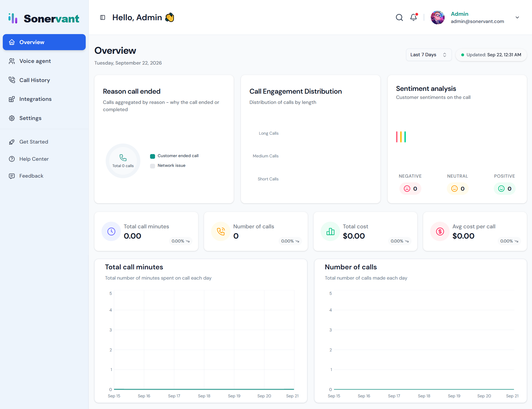The height and width of the screenshot is (409, 532).
Task: Click the clock icon on Total call minutes
Action: pos(111,231)
